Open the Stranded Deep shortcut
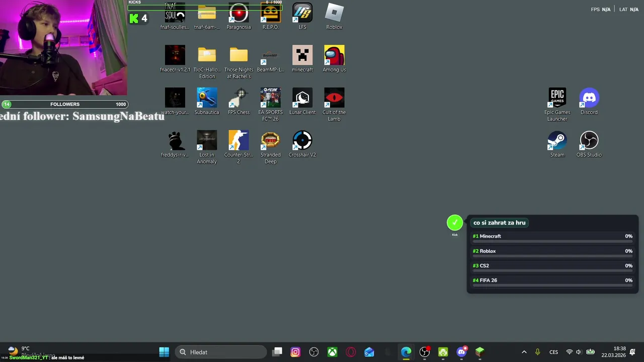This screenshot has height=362, width=644. coord(270,147)
